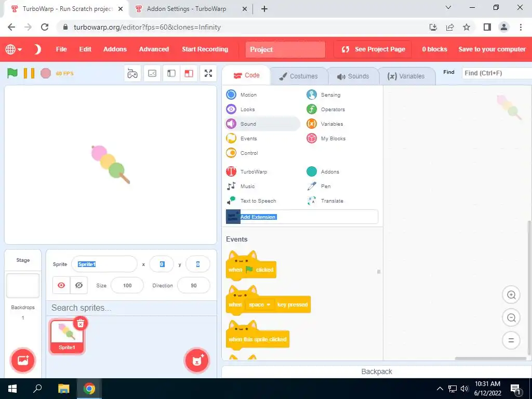Select the Variables block category
The image size is (532, 399).
(x=325, y=124)
